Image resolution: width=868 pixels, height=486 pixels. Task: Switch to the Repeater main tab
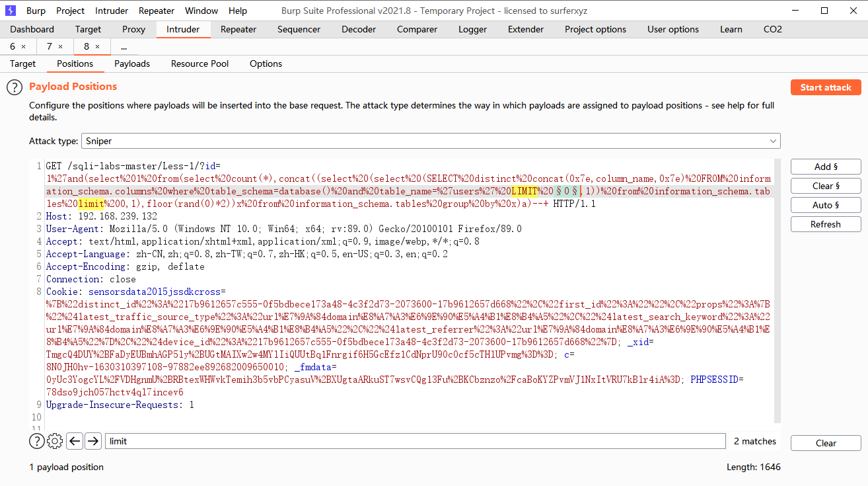(x=238, y=29)
